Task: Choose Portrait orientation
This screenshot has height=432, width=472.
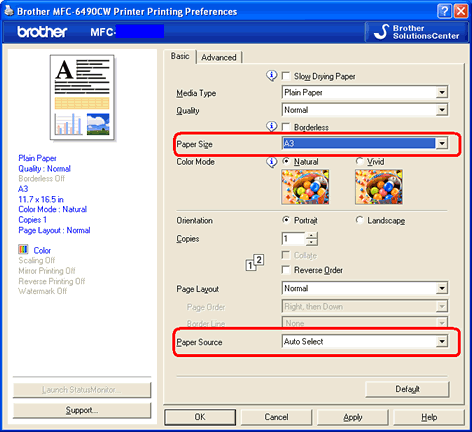Action: pos(286,220)
